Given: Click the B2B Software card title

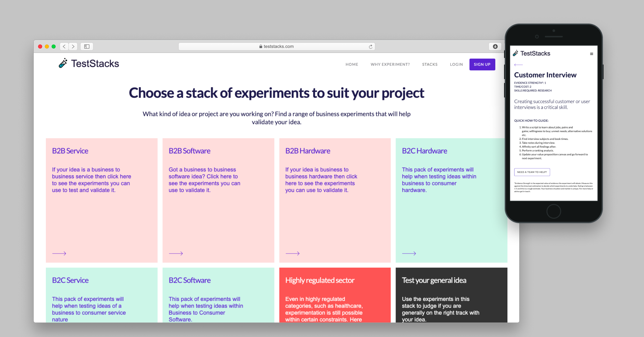Looking at the screenshot, I should [x=189, y=151].
